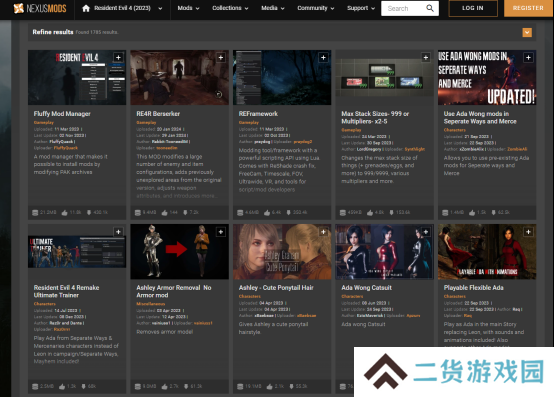
Task: Click the Nexus Mods logo
Action: click(x=40, y=8)
